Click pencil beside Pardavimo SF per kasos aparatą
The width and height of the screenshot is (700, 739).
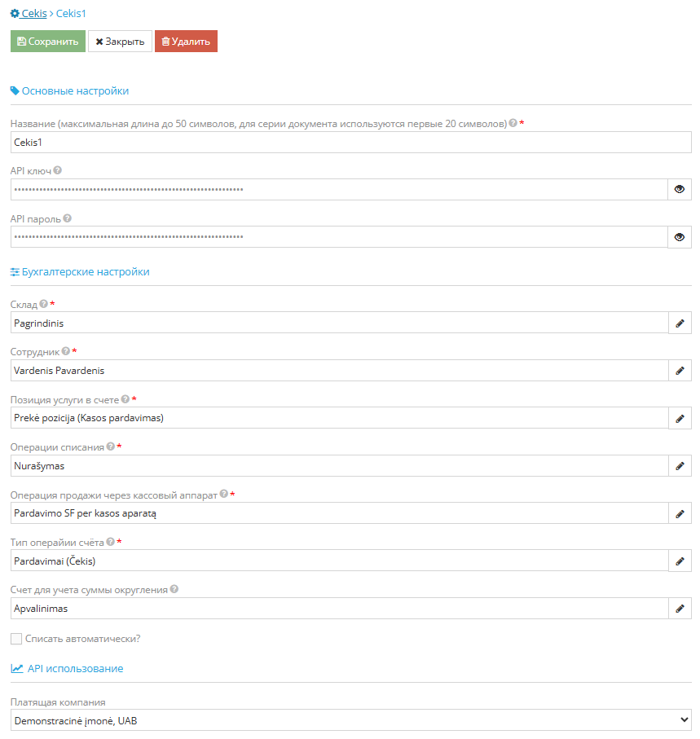tap(680, 513)
